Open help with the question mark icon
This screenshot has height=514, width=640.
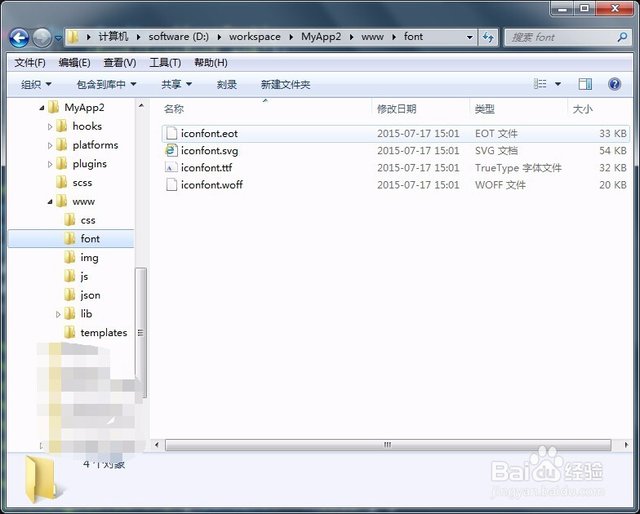(614, 84)
